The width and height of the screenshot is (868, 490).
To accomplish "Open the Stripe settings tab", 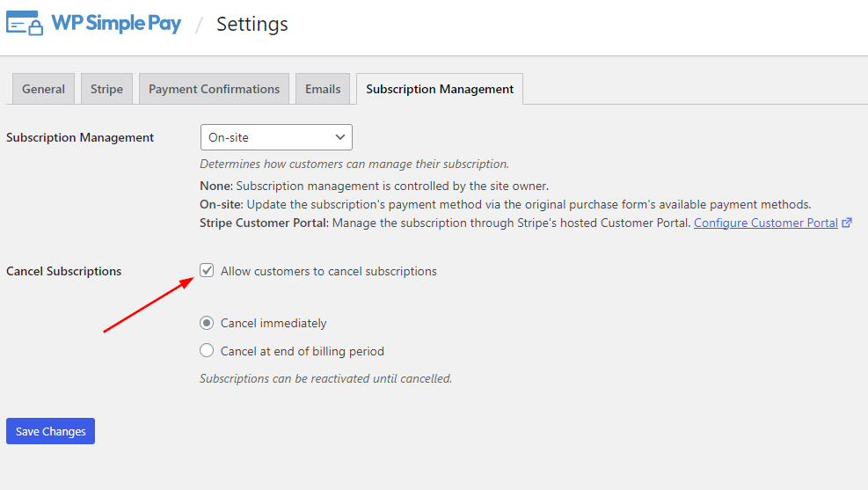I will 106,89.
